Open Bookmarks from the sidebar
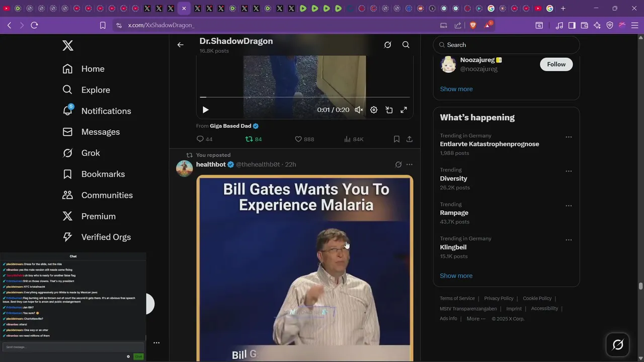 click(94, 174)
